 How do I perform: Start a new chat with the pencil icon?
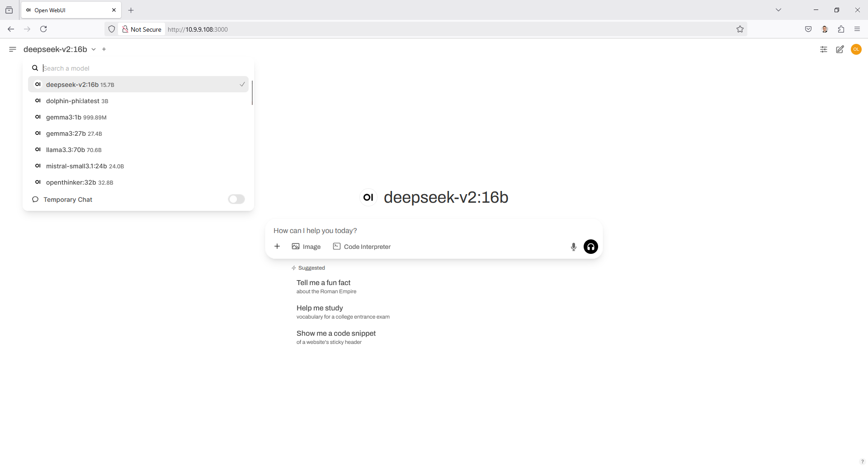click(x=840, y=49)
